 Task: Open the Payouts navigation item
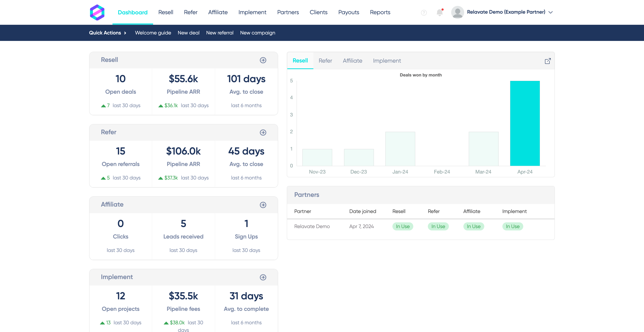(x=348, y=12)
